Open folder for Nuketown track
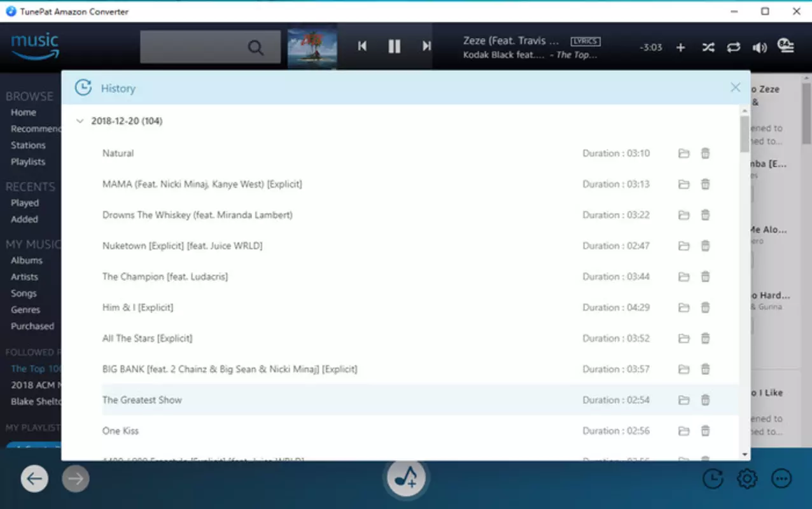 point(683,246)
